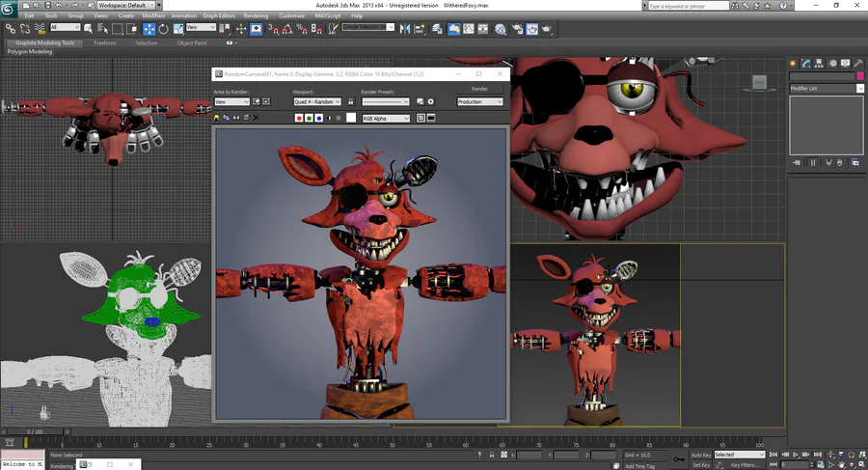Open Key Filters dialog
Screen dimensions: 868x470
[x=746, y=465]
